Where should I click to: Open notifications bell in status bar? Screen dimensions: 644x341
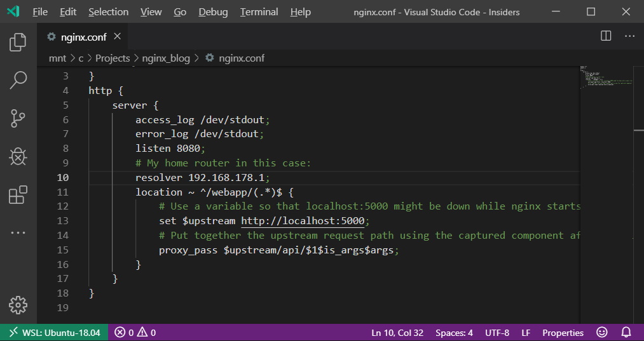(626, 332)
